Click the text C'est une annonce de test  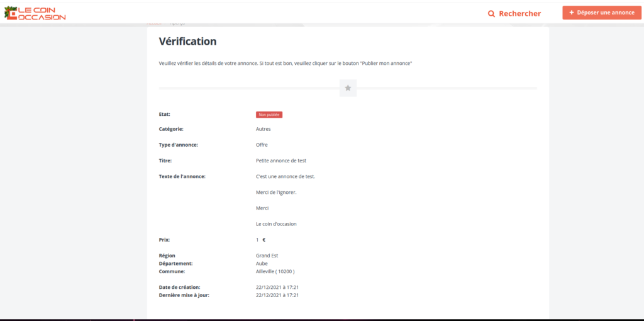pyautogui.click(x=286, y=176)
